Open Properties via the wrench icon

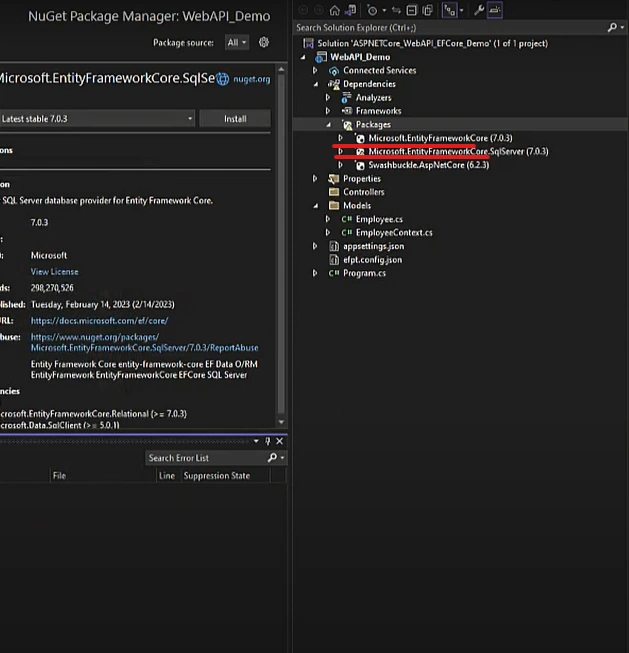tap(479, 10)
